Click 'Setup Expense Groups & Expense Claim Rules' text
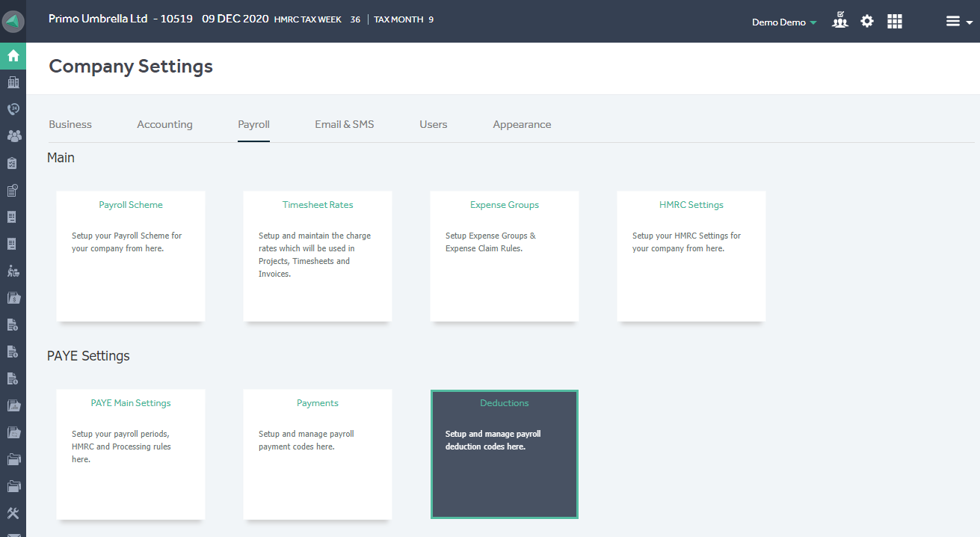This screenshot has height=537, width=980. [490, 242]
